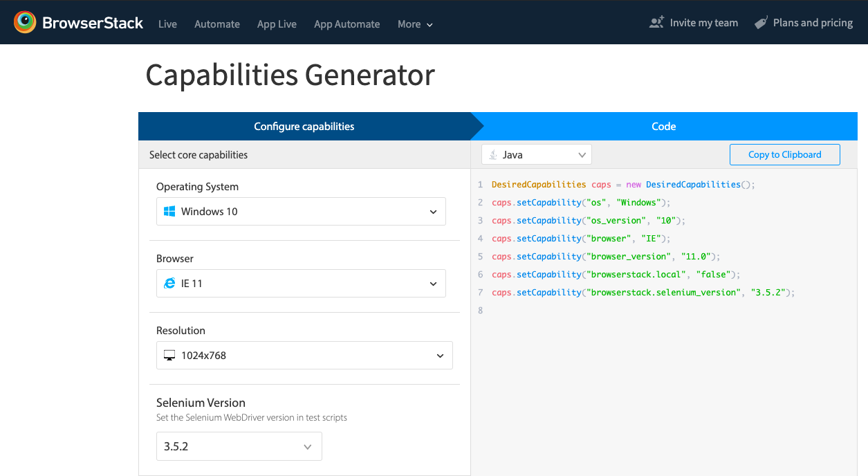Click code line setting "browser_version" "11.0"
Screen dimensions: 868x476
(x=606, y=257)
